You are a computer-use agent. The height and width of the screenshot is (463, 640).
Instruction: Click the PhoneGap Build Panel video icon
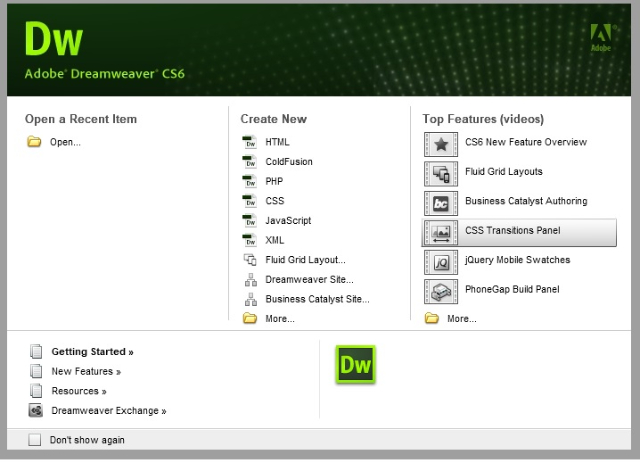point(441,291)
